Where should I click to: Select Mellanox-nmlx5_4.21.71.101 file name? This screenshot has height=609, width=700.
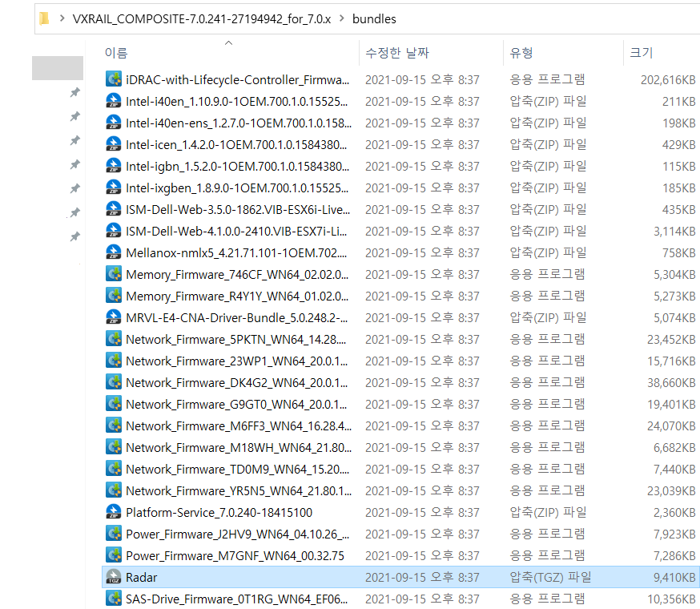[x=236, y=253]
